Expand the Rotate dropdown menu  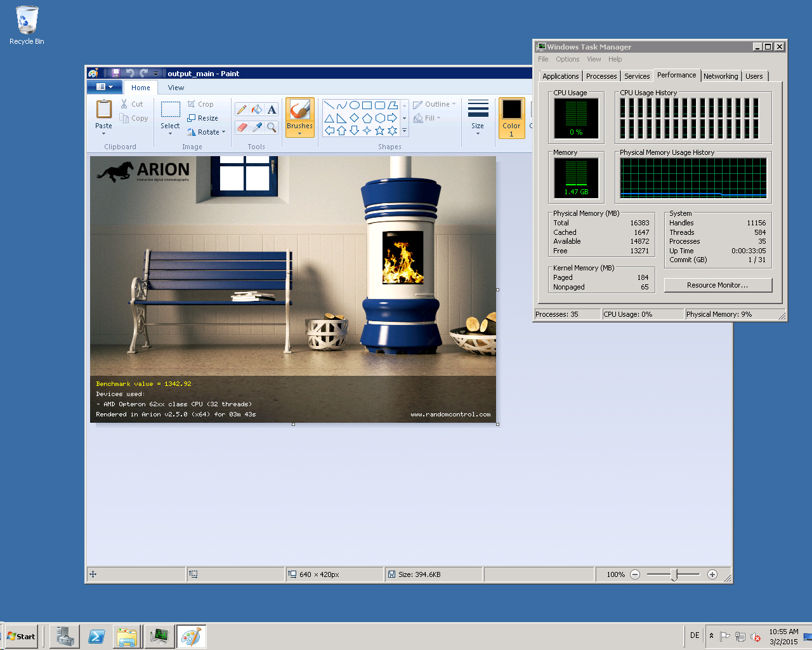click(x=207, y=132)
